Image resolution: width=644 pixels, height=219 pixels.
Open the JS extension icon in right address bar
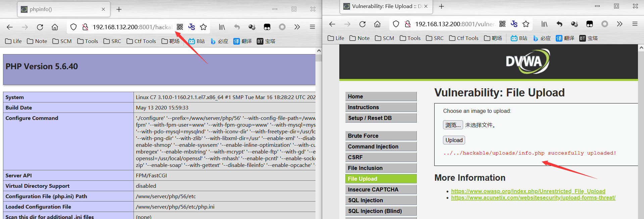coord(514,24)
